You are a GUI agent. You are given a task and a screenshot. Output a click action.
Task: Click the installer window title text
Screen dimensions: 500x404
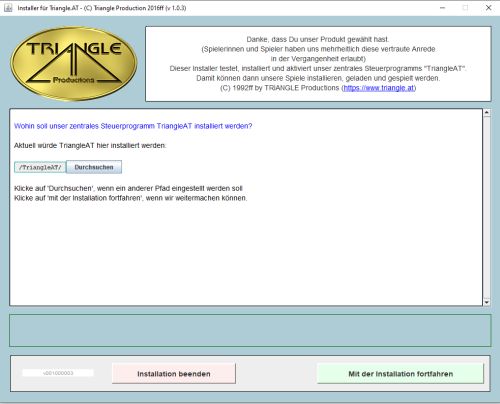click(x=102, y=8)
